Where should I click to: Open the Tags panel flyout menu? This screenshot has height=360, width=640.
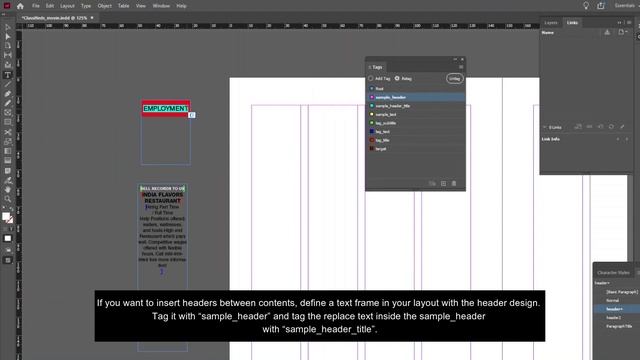461,67
